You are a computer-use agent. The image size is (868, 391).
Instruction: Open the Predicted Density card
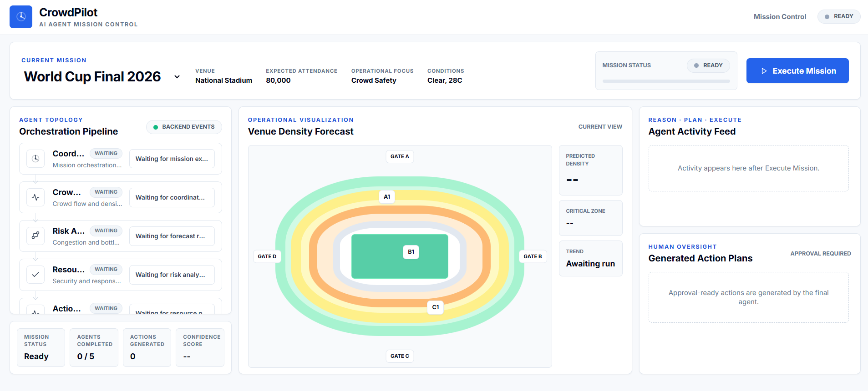click(x=590, y=170)
